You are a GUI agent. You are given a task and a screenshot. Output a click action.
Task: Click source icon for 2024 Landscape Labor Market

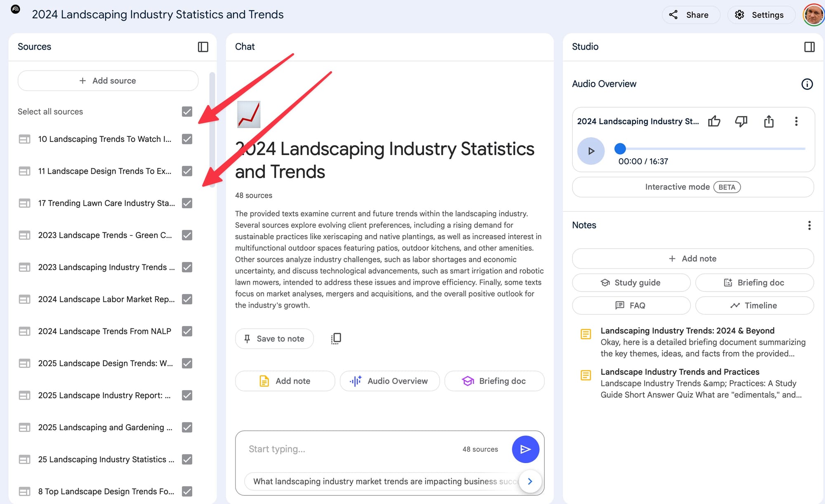[x=24, y=299]
